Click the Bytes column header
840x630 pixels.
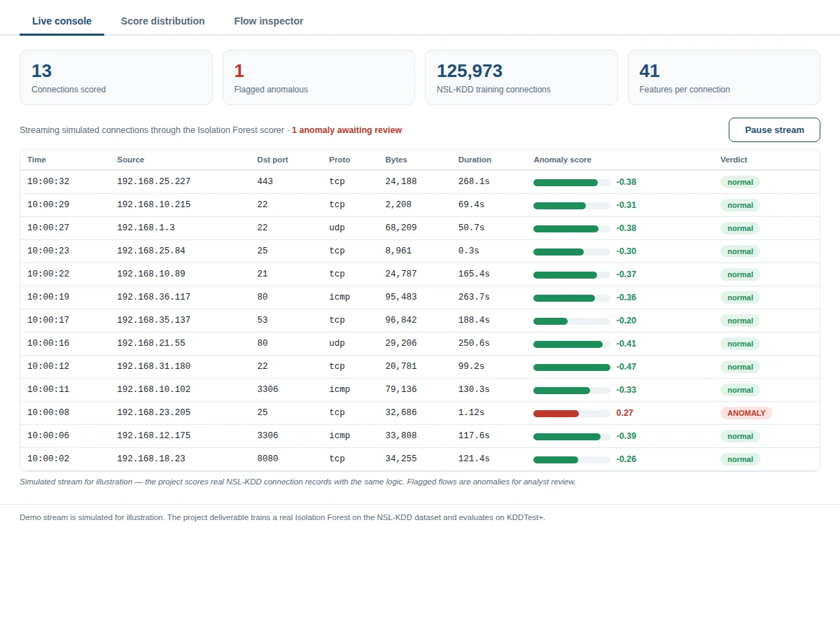point(396,160)
